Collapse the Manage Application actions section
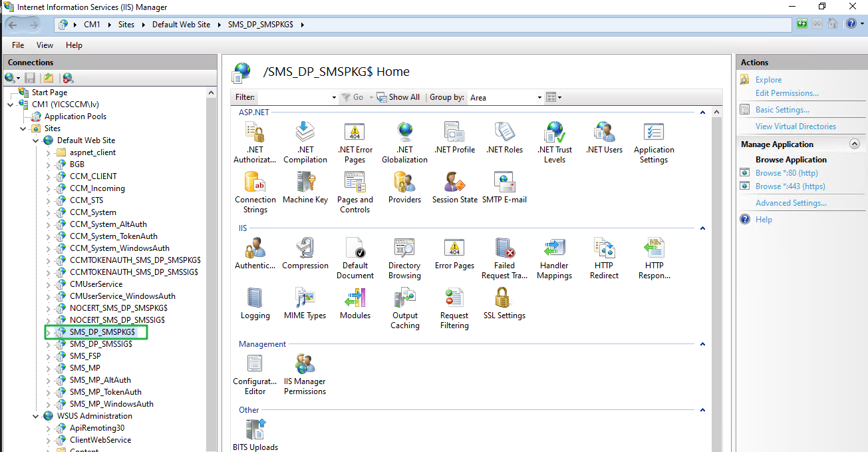The height and width of the screenshot is (452, 868). [x=855, y=144]
